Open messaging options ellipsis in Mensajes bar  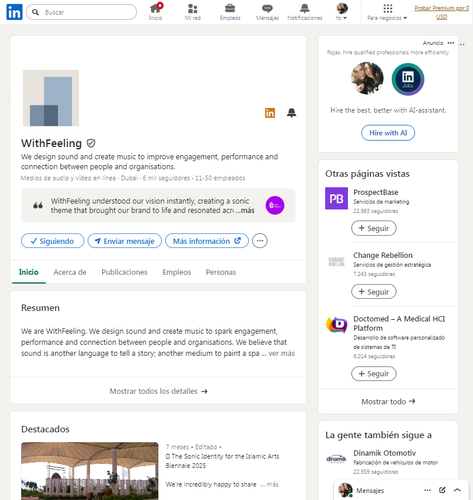coord(427,490)
